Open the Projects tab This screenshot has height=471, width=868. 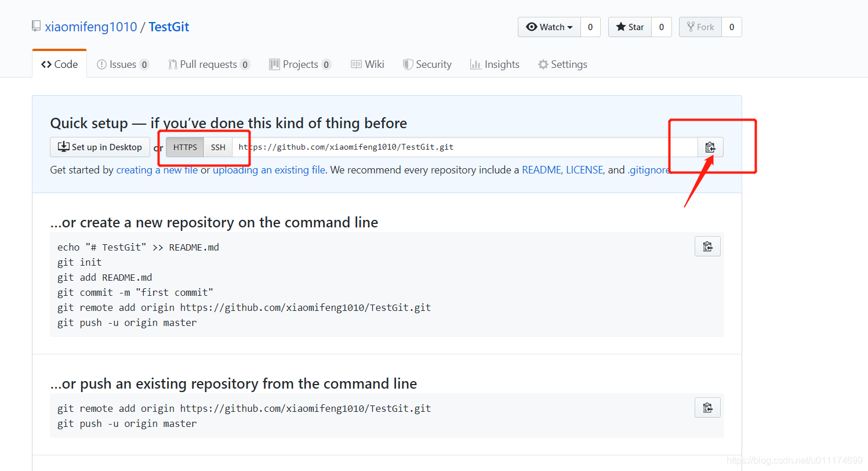[x=300, y=64]
